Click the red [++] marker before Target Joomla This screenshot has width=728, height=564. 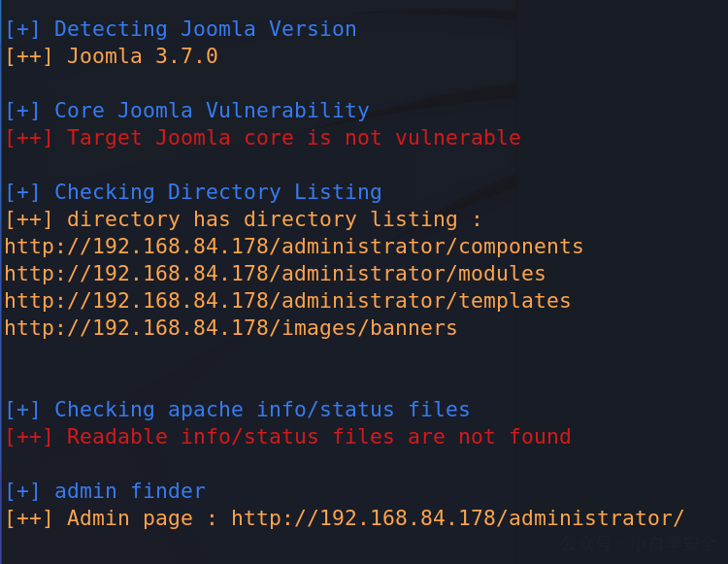29,138
